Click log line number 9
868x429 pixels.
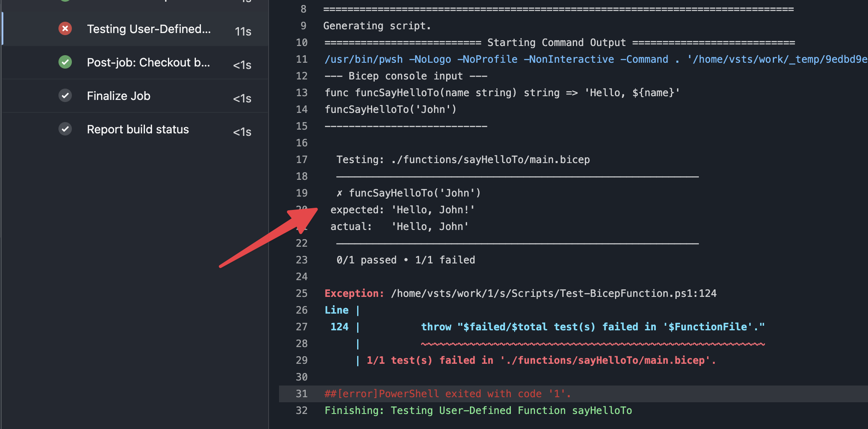pos(303,26)
